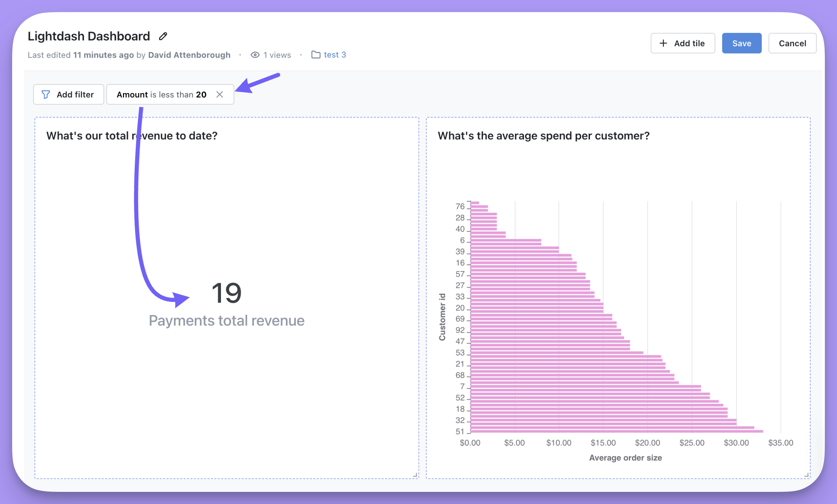Remove the Amount filter with X icon
Viewport: 837px width, 504px height.
point(220,94)
